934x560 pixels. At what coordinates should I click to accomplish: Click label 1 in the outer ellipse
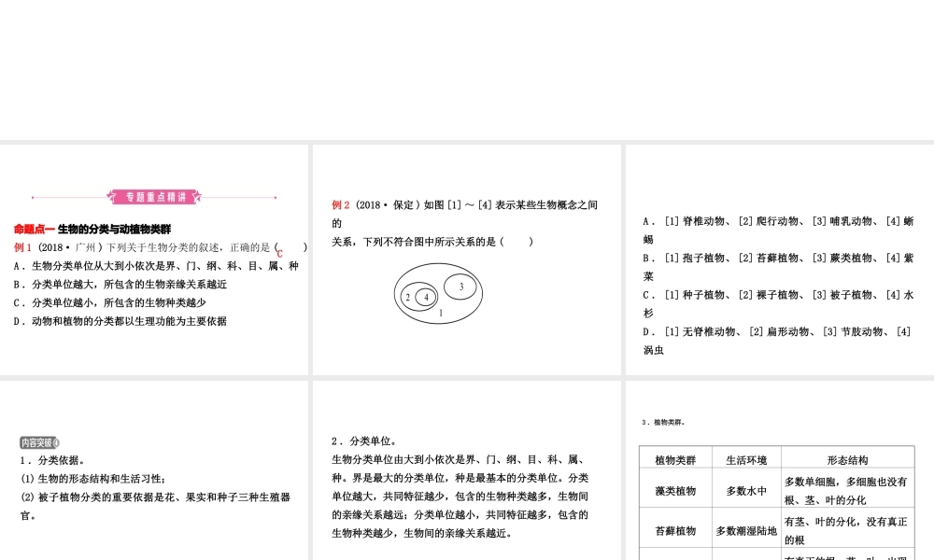pos(441,313)
